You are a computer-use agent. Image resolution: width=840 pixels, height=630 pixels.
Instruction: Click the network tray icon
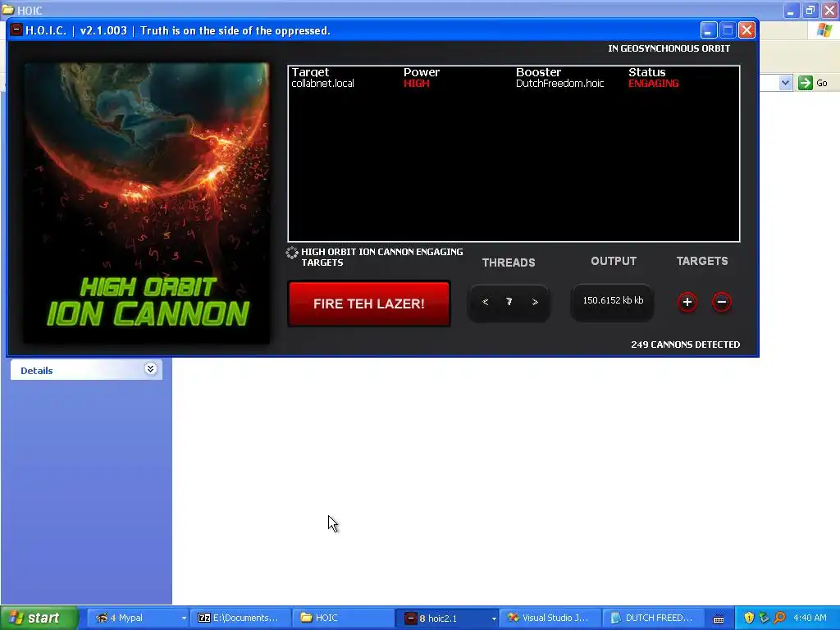[x=765, y=619]
